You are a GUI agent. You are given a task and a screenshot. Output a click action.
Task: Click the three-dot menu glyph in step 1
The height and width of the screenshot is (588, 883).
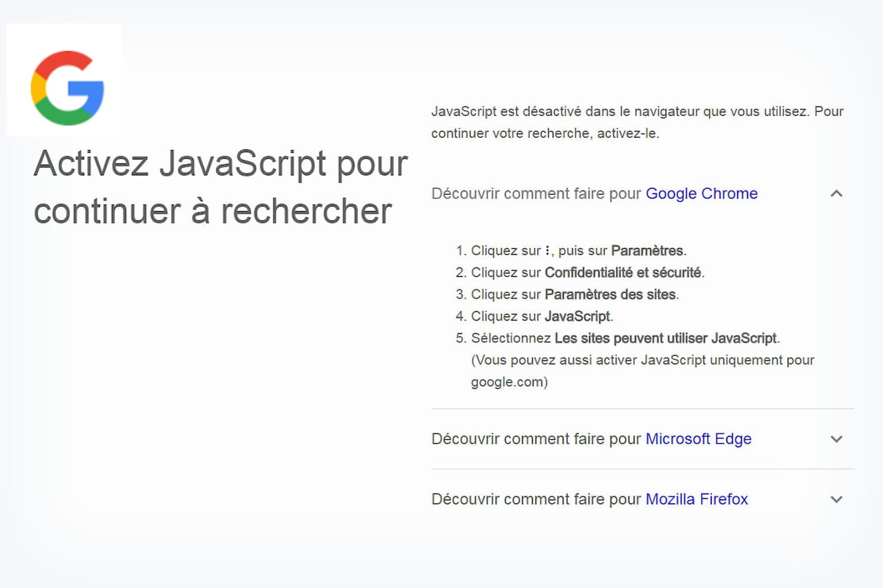[548, 250]
